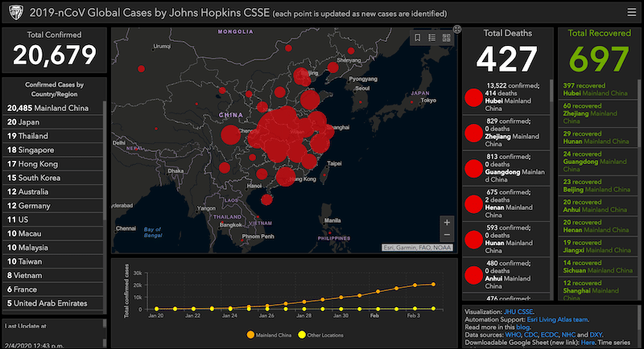The width and height of the screenshot is (644, 349).
Task: Open the blog link
Action: (x=522, y=327)
